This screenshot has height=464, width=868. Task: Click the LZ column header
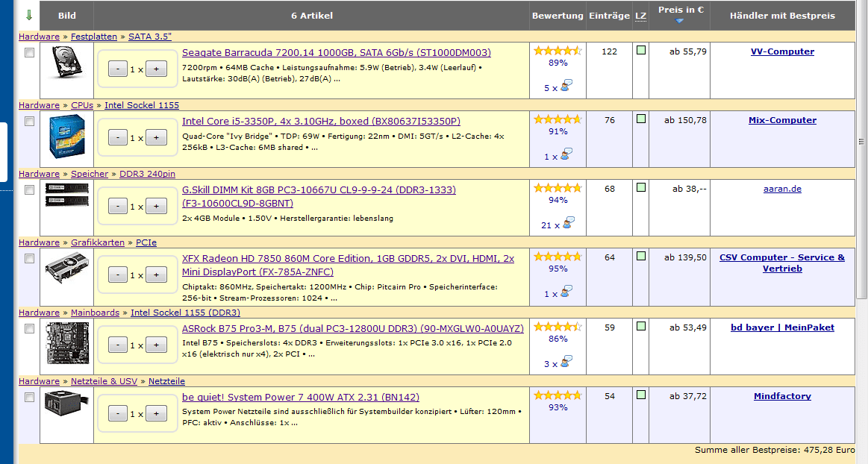pyautogui.click(x=640, y=16)
